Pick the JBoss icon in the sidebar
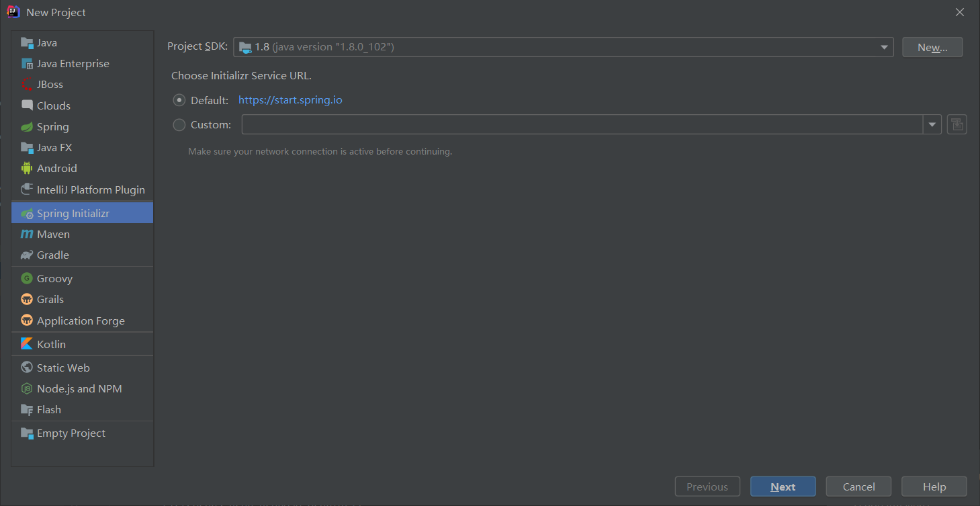980x506 pixels. [x=27, y=85]
